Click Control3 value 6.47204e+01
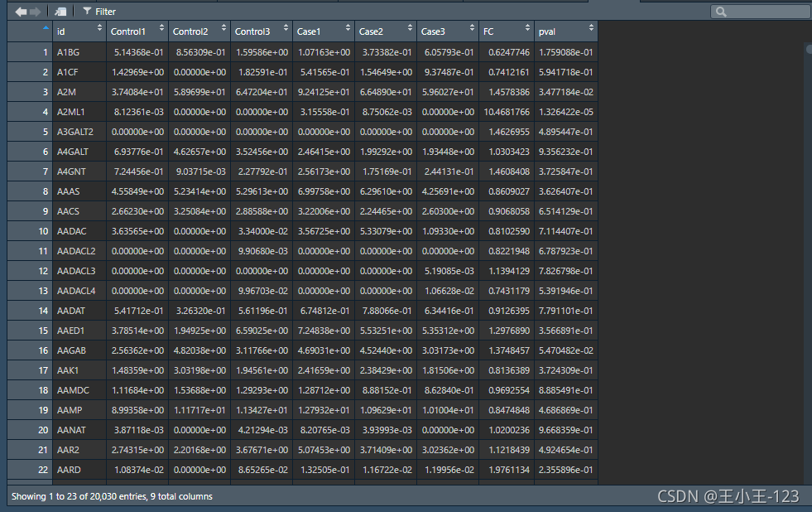The height and width of the screenshot is (512, 812). [x=262, y=92]
